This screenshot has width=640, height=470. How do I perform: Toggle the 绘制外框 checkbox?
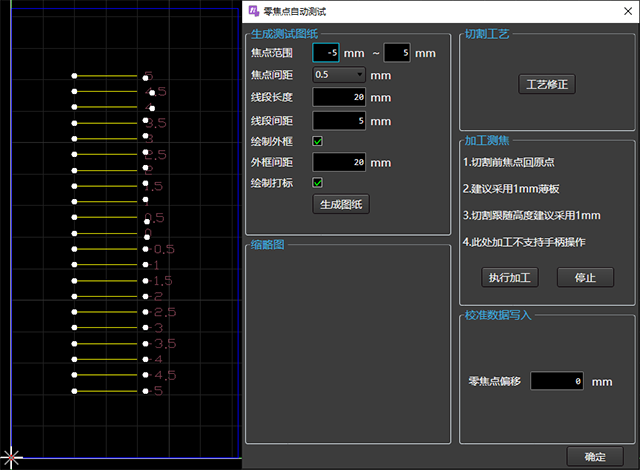pos(318,141)
